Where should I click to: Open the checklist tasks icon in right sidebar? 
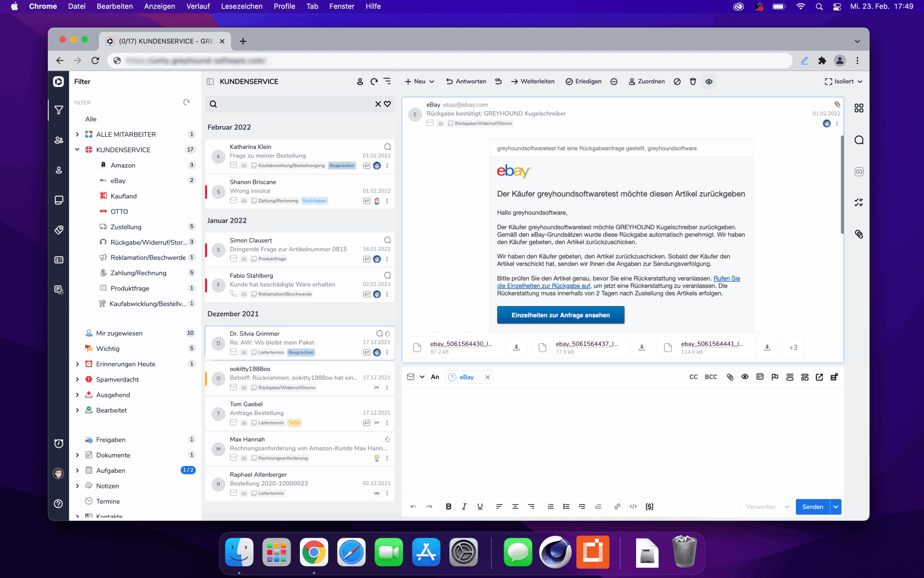(x=859, y=203)
